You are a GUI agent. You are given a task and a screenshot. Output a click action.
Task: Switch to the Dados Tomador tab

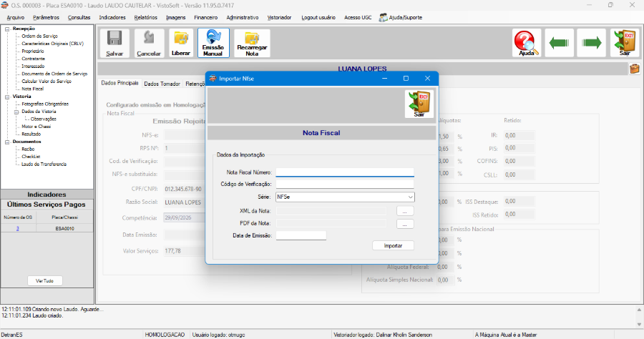coord(162,84)
